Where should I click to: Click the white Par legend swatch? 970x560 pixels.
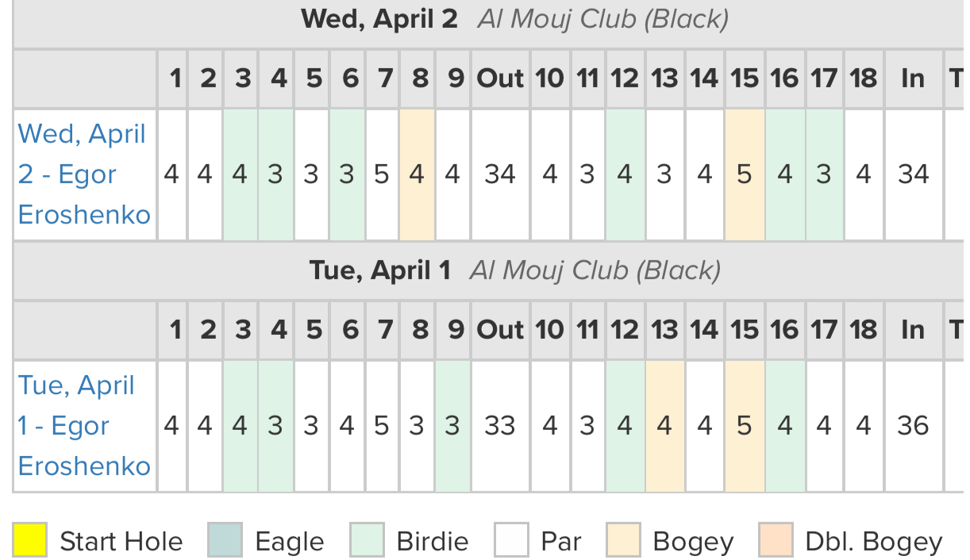[x=511, y=541]
